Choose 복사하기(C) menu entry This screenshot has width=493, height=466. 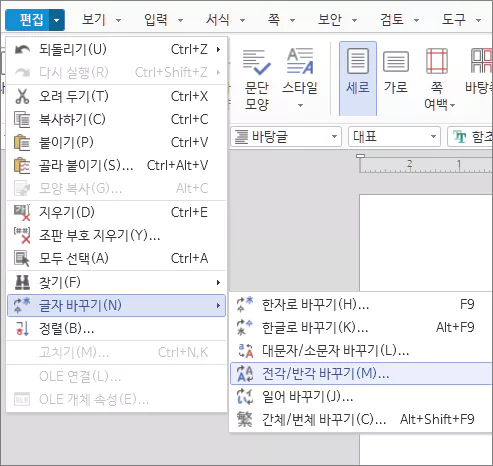click(x=116, y=119)
